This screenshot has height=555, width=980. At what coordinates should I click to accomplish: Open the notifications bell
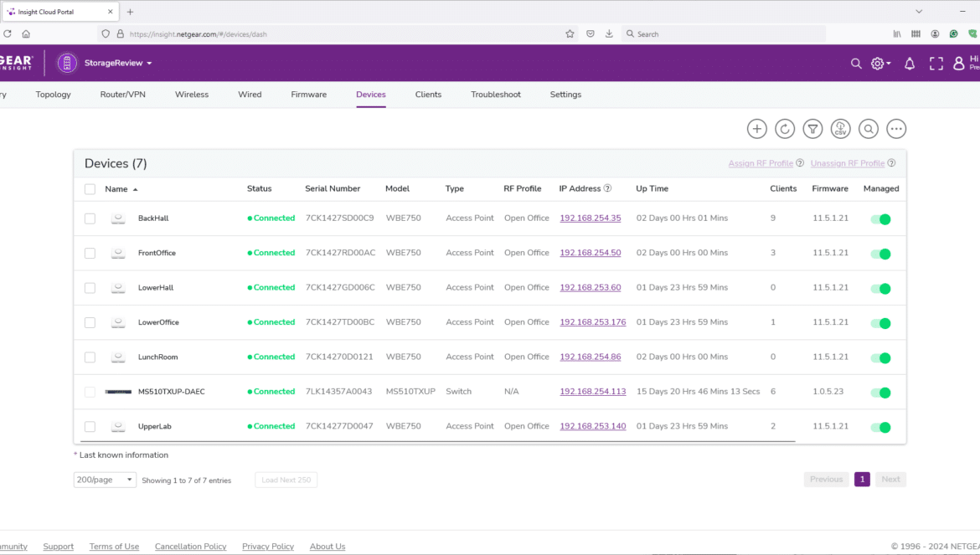(x=910, y=63)
